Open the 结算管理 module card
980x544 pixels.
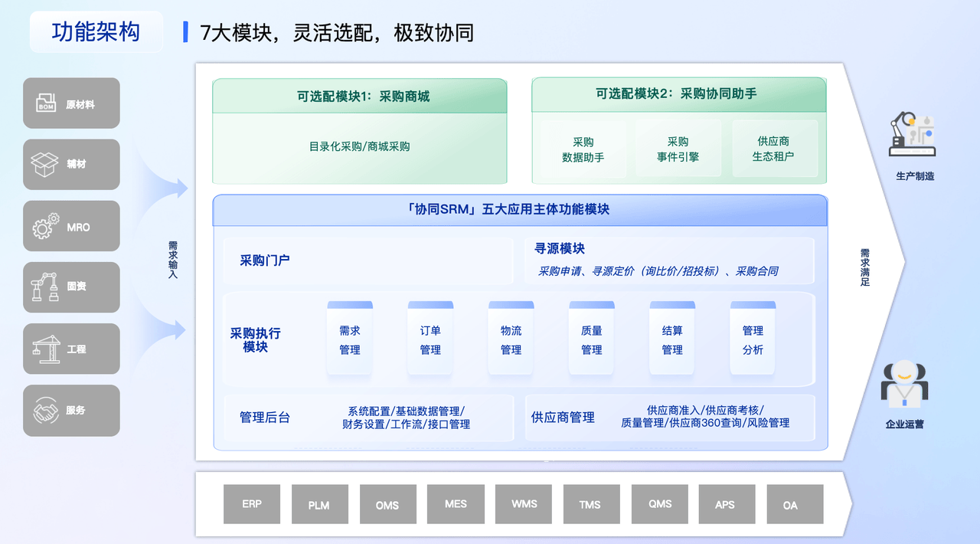pyautogui.click(x=672, y=339)
